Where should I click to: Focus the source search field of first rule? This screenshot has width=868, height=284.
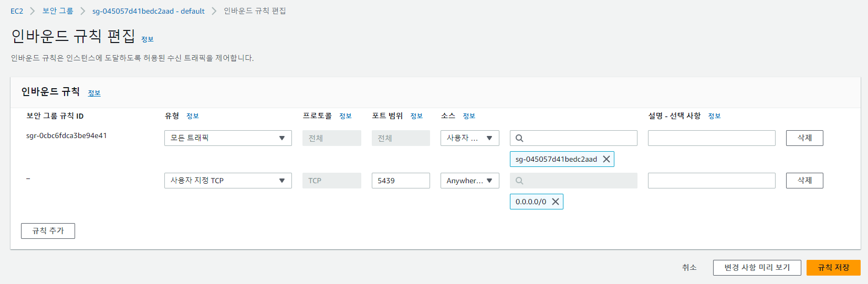pyautogui.click(x=573, y=138)
